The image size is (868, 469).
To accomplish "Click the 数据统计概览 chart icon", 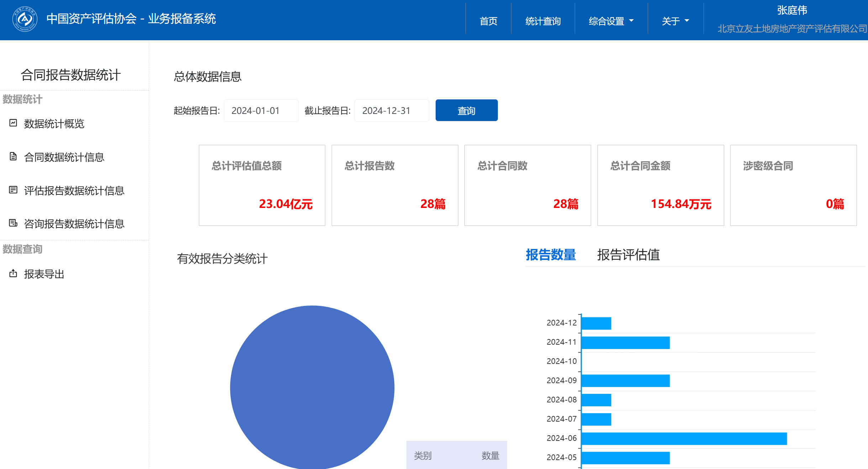I will coord(13,123).
